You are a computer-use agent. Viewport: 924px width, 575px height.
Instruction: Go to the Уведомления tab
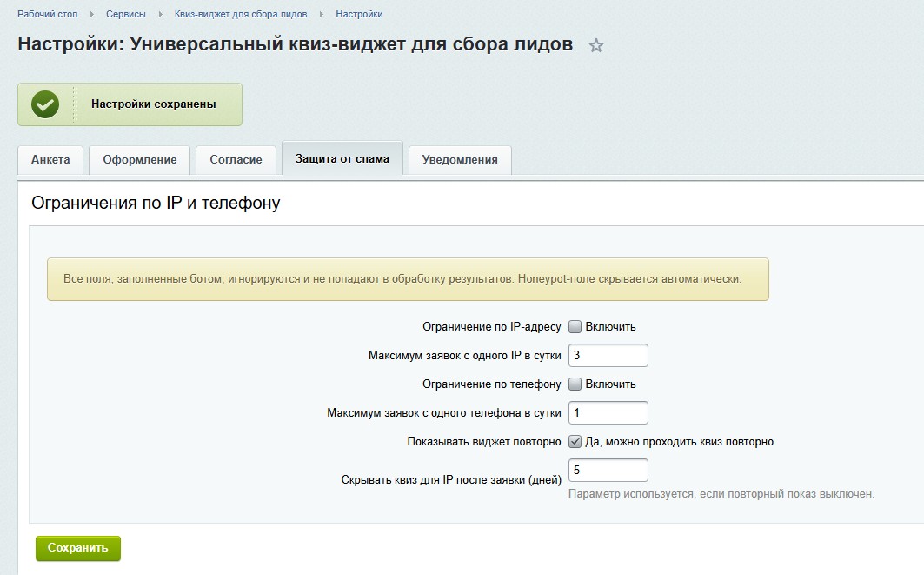(x=460, y=160)
